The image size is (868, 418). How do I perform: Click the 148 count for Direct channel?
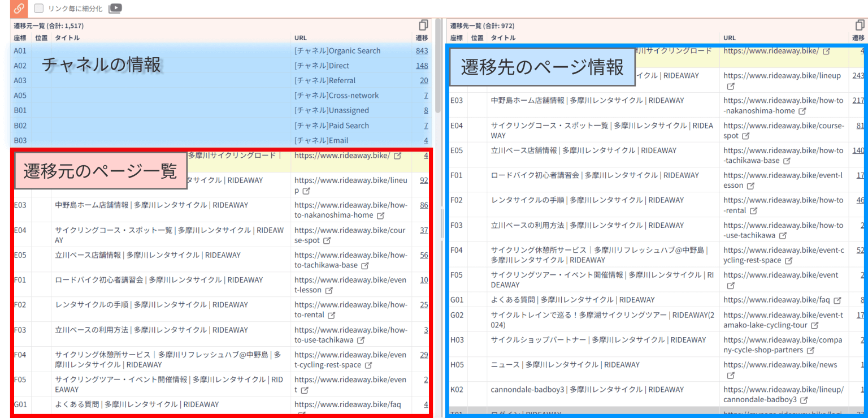422,66
